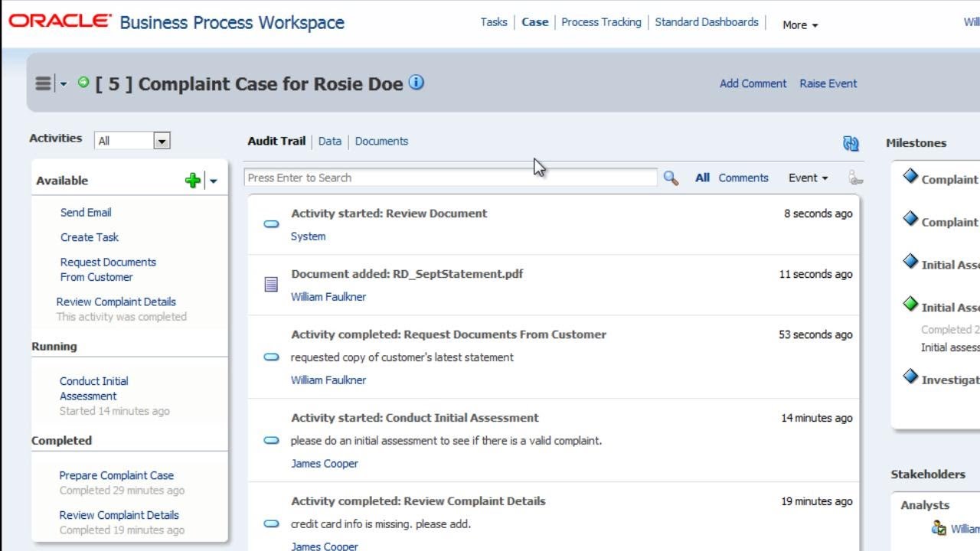Open completed Prepare Complaint Case activity
The width and height of the screenshot is (980, 551).
[x=116, y=475]
